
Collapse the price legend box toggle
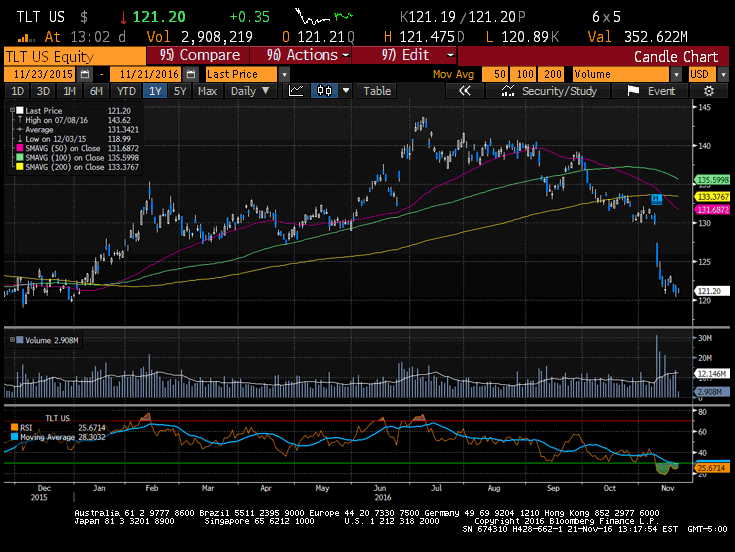[x=12, y=110]
